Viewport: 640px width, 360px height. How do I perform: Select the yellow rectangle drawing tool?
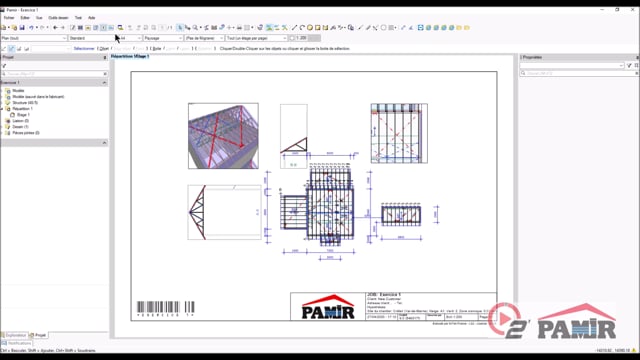(x=318, y=28)
